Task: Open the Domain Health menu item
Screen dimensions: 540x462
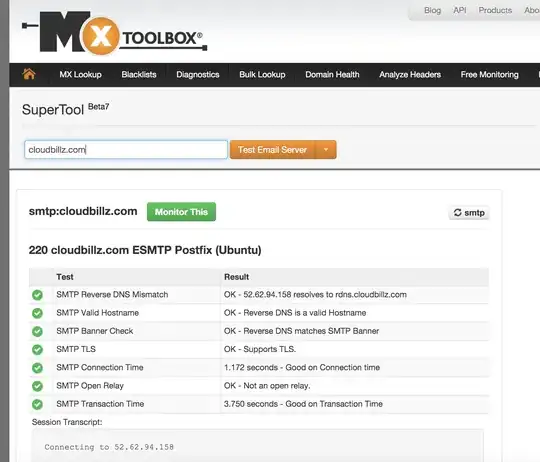Action: tap(332, 74)
